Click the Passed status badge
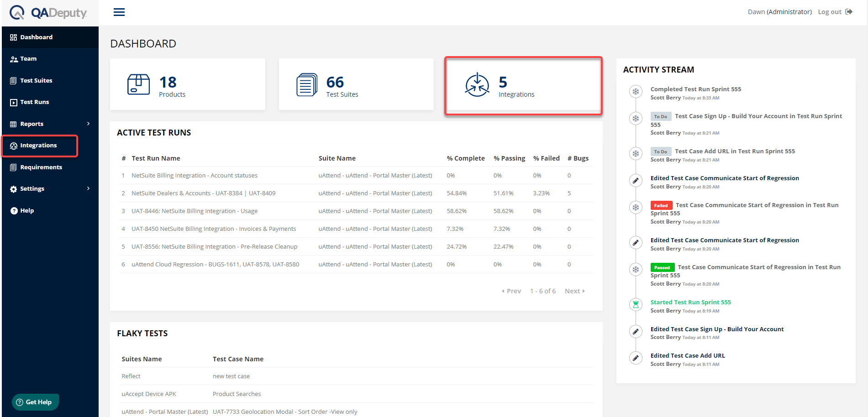 (x=662, y=268)
